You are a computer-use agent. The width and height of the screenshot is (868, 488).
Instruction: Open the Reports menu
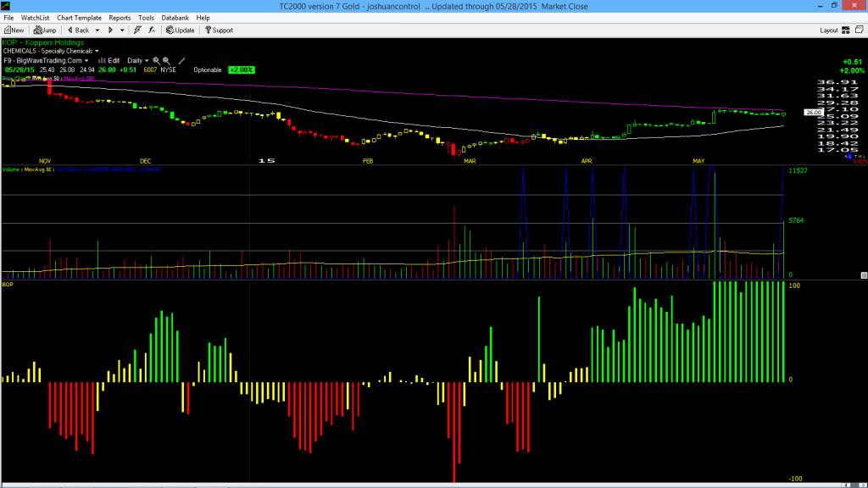(120, 18)
